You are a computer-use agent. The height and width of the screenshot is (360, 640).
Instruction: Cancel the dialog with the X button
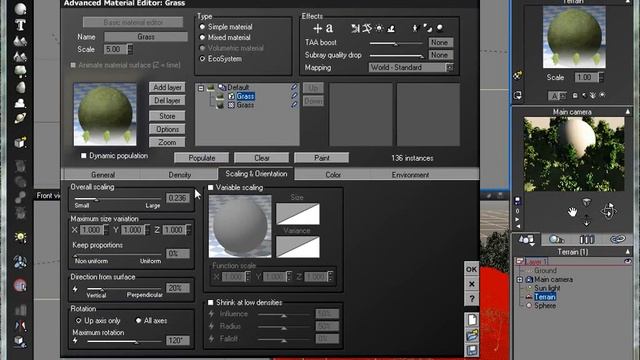472,284
